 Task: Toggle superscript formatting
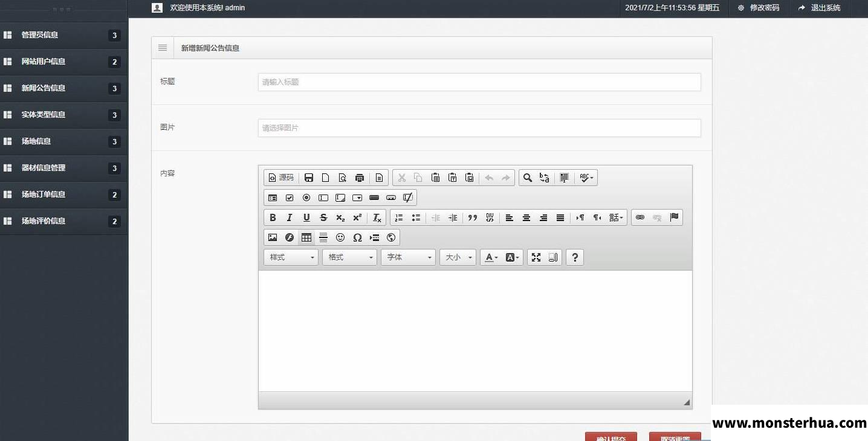pyautogui.click(x=357, y=217)
